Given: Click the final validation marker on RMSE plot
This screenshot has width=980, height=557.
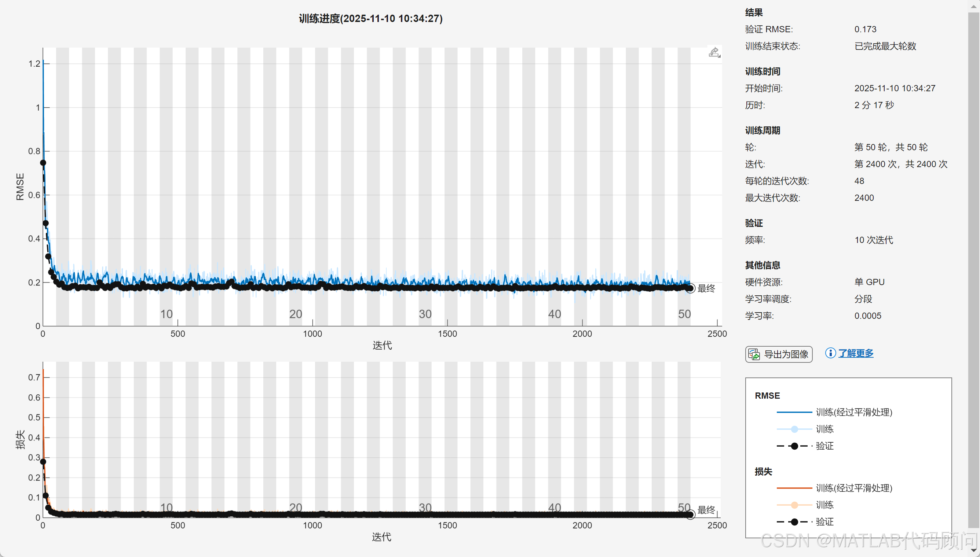Looking at the screenshot, I should tap(690, 288).
